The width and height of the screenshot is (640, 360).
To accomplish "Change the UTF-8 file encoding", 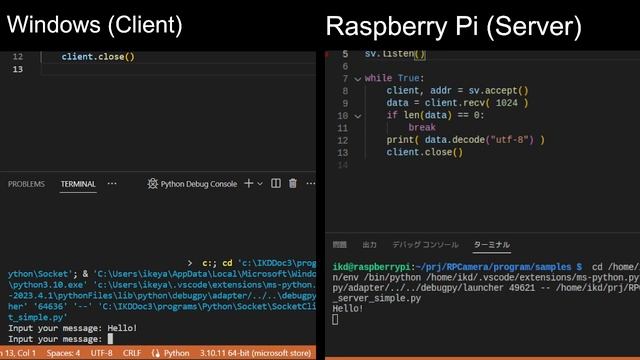I will point(101,353).
